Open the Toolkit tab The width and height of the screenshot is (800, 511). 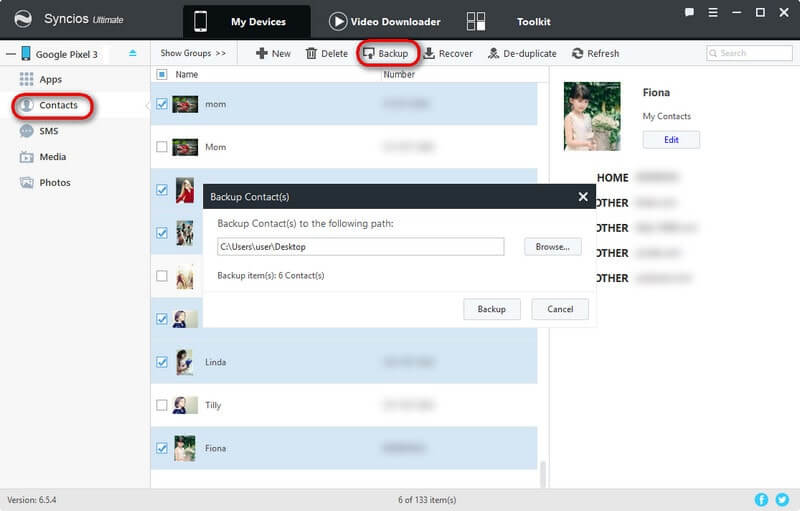[x=533, y=21]
